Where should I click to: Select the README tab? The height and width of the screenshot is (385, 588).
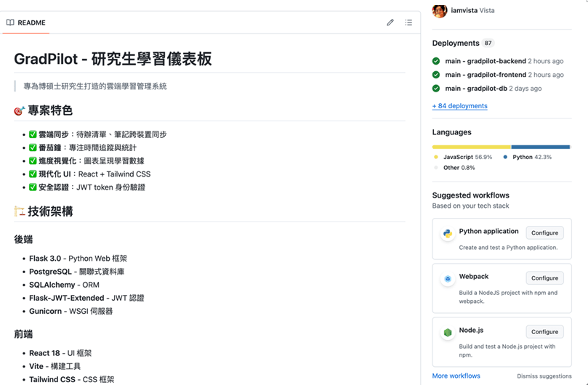point(26,23)
